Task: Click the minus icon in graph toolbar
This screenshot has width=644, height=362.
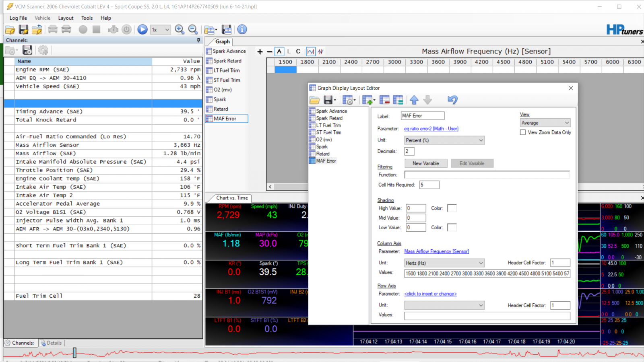Action: tap(269, 51)
